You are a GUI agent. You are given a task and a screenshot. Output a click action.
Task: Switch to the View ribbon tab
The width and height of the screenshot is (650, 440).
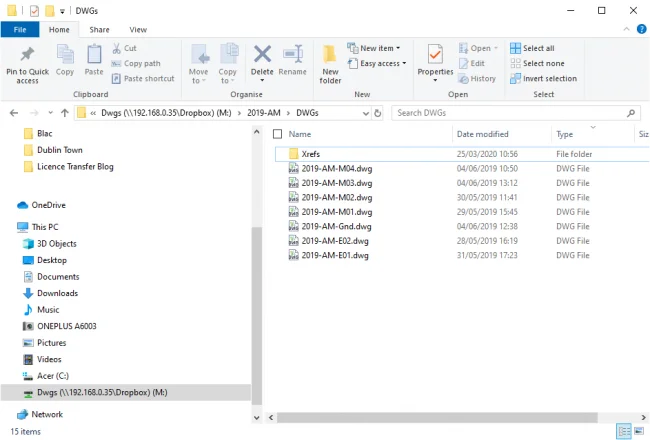(x=137, y=30)
